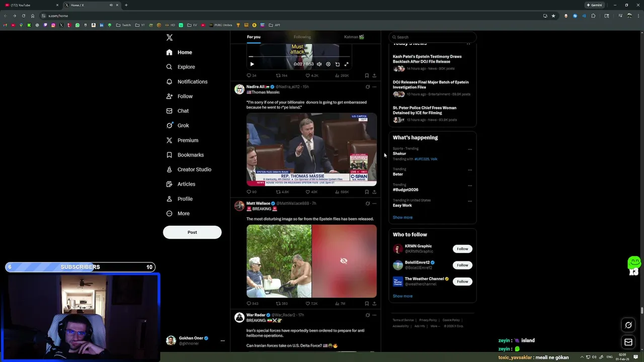Open Articles in sidebar
This screenshot has height=362, width=644.
click(181, 184)
